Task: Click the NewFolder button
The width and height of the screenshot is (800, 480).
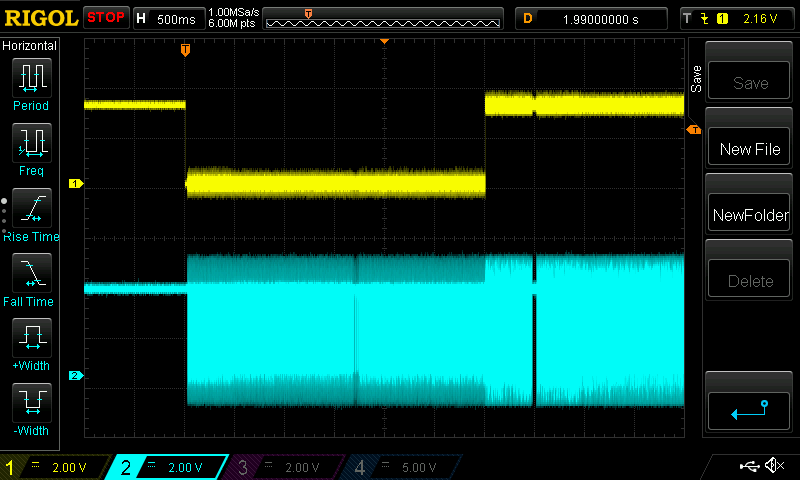Action: (x=749, y=214)
